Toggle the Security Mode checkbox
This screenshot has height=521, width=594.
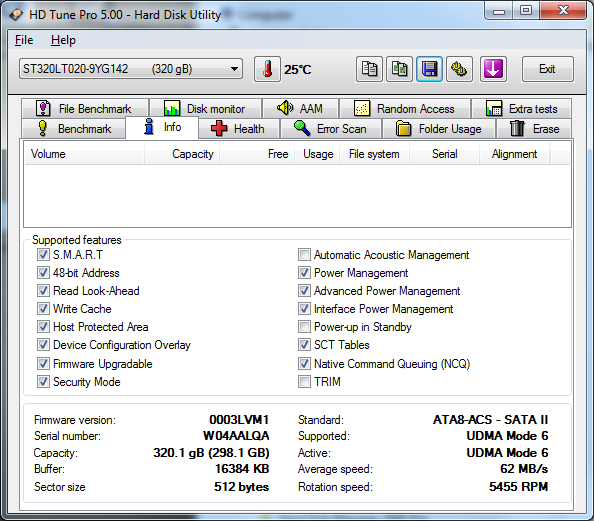[43, 382]
